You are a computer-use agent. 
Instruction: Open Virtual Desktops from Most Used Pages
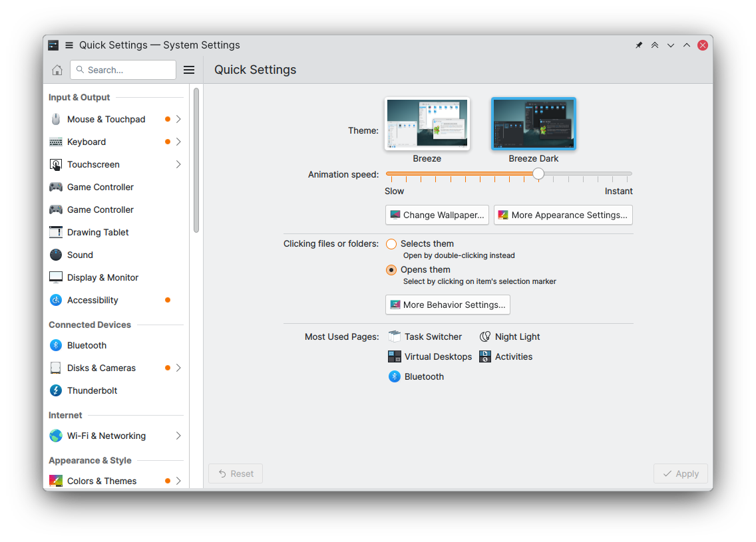pyautogui.click(x=430, y=356)
